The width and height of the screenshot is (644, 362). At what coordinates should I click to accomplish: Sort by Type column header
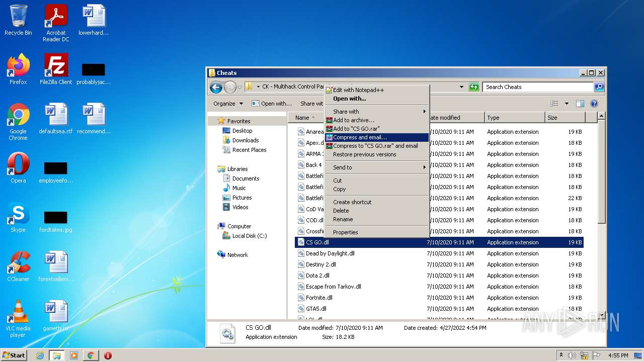click(x=515, y=118)
